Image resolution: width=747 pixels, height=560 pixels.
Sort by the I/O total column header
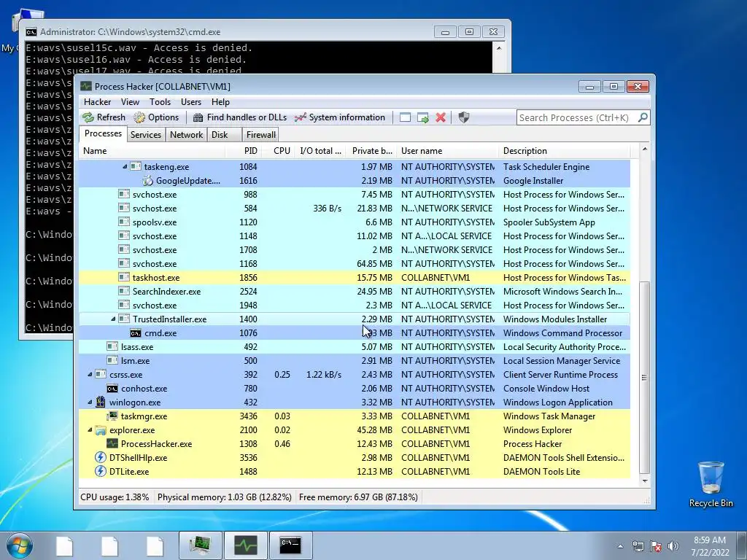point(320,151)
